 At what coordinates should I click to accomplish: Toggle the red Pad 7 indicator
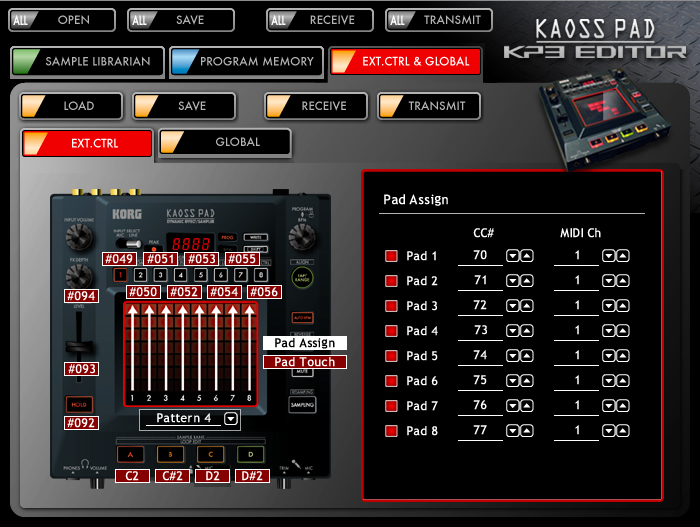392,406
